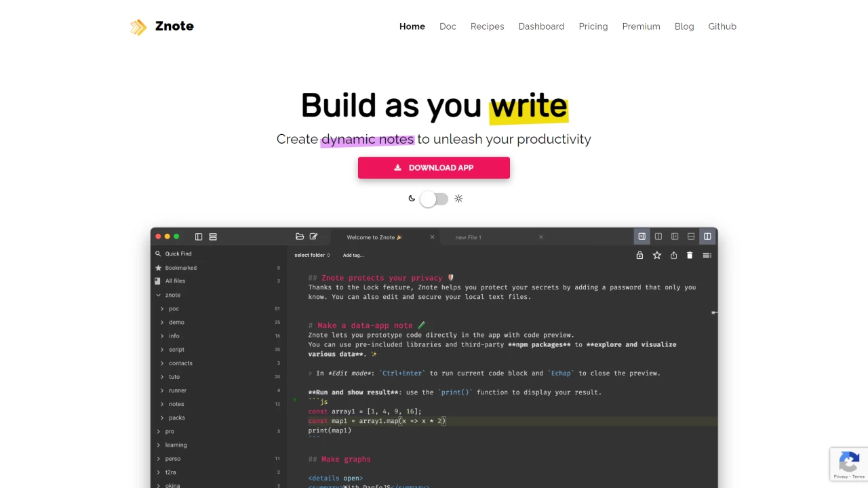This screenshot has height=488, width=868.
Task: Toggle the dark/light theme switch
Action: coord(434,199)
